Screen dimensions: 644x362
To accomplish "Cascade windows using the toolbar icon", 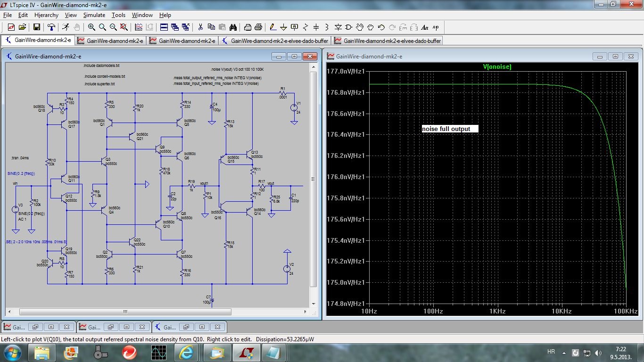I will pyautogui.click(x=175, y=27).
